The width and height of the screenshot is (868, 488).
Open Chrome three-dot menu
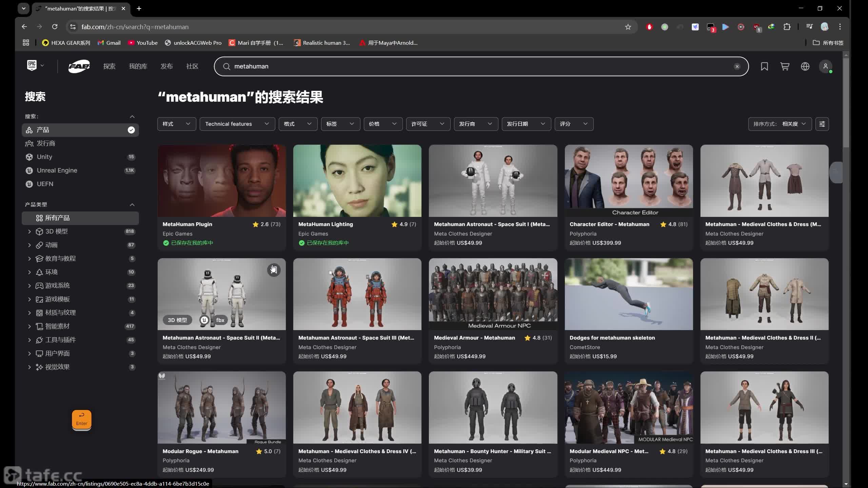(840, 27)
